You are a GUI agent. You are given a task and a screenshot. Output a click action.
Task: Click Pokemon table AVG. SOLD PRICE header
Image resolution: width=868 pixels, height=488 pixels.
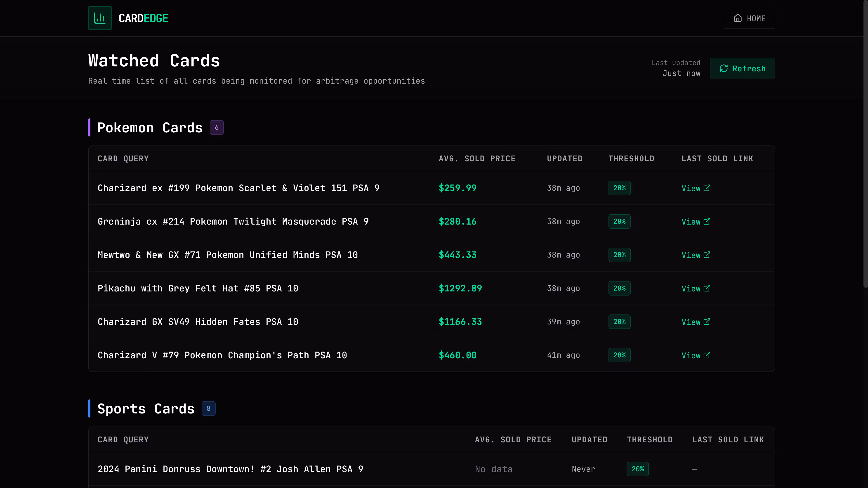pos(477,159)
